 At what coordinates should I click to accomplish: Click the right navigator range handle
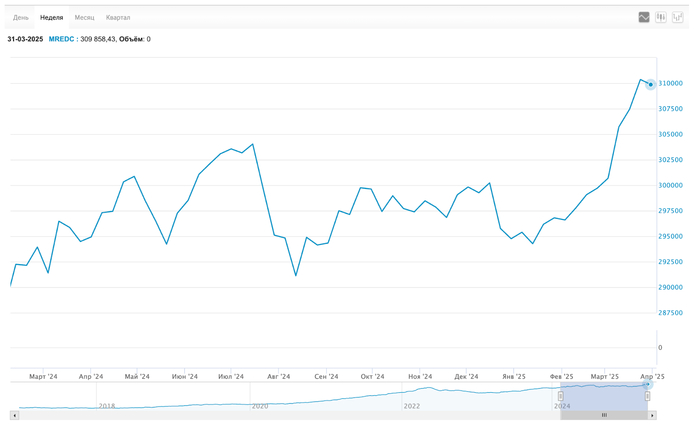click(x=647, y=396)
